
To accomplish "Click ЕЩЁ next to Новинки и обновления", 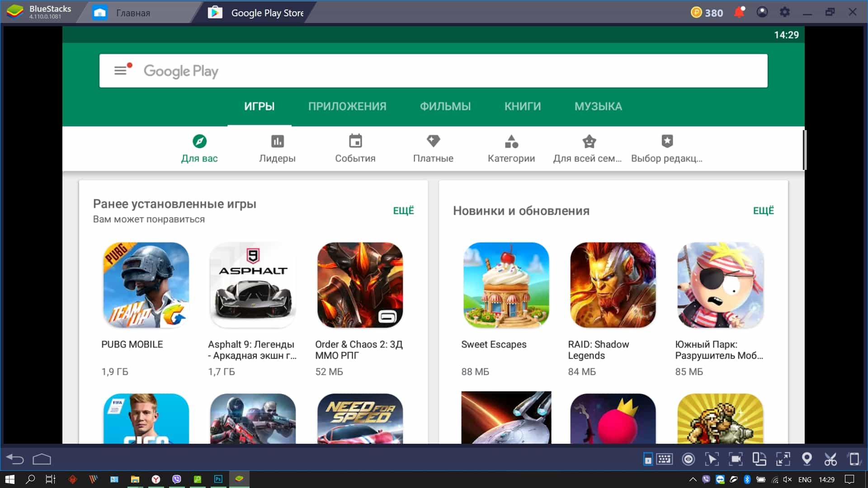I will [x=763, y=211].
